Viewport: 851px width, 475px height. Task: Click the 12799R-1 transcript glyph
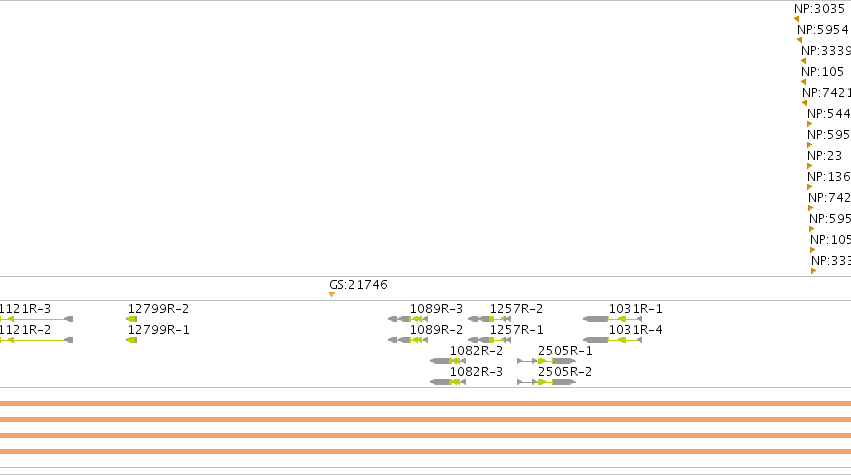(131, 340)
